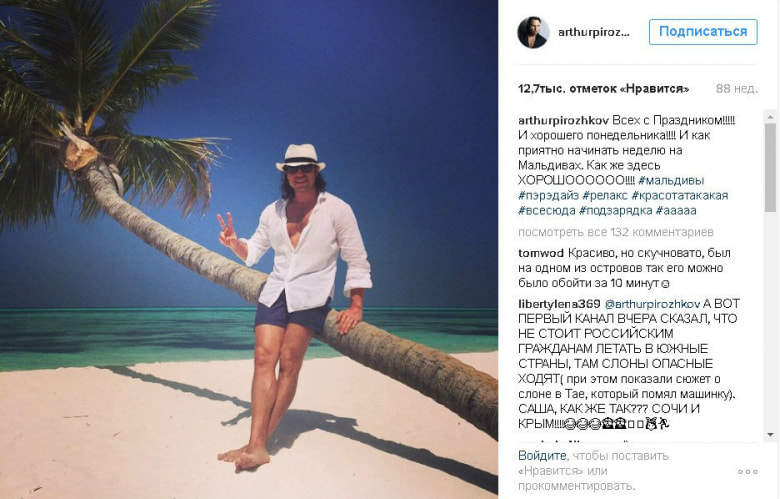This screenshot has height=499, width=780.
Task: Open the three-dot more options menu
Action: pyautogui.click(x=747, y=471)
